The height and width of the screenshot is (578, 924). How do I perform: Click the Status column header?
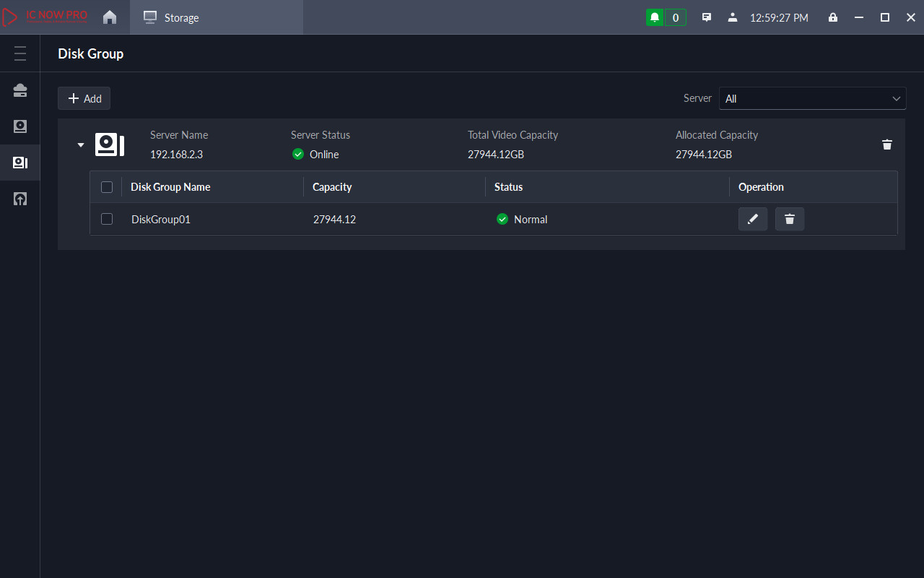point(508,187)
